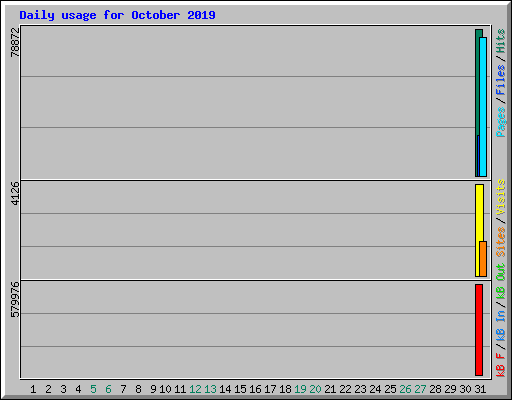Click green weekend day 20 label
This screenshot has width=512, height=400.
315,389
